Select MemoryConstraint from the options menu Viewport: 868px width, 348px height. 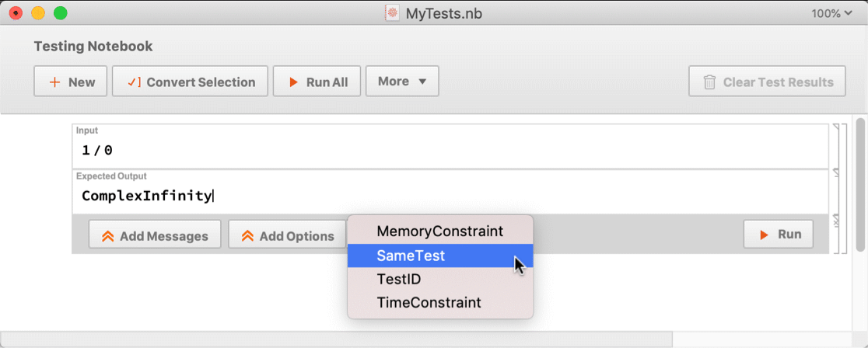[x=440, y=231]
